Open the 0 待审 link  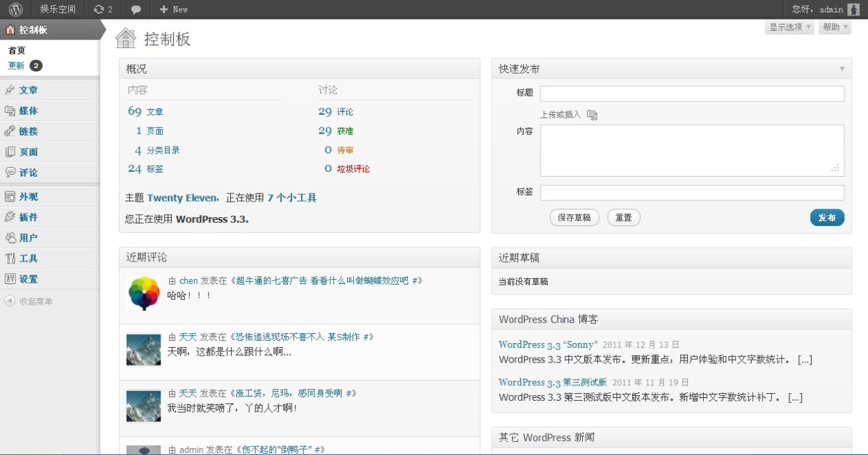click(339, 150)
